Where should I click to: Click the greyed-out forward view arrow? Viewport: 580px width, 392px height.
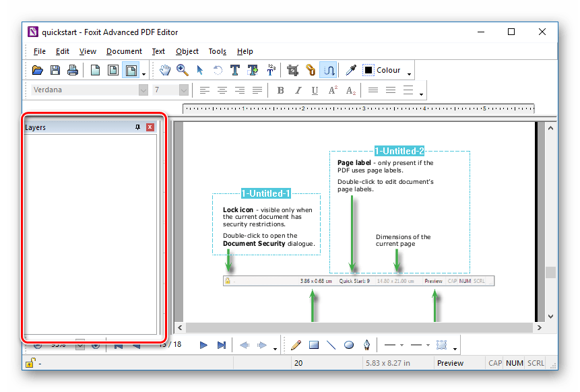coord(262,345)
